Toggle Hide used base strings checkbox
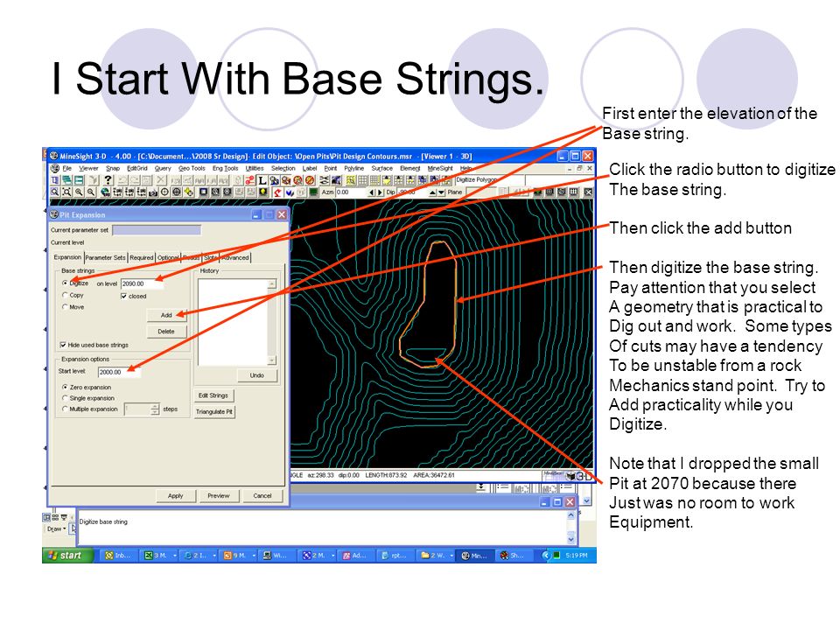 click(63, 345)
